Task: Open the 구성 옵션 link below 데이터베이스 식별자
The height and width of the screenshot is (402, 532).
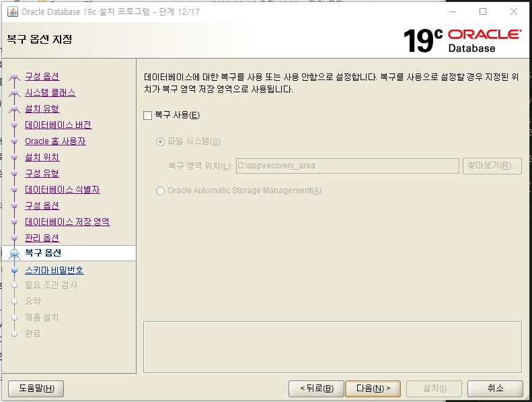Action: [x=42, y=205]
